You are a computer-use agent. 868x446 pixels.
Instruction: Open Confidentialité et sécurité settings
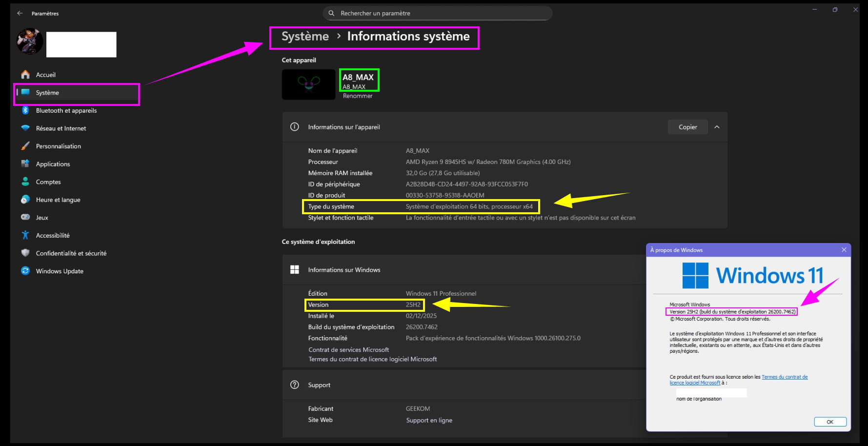click(71, 253)
